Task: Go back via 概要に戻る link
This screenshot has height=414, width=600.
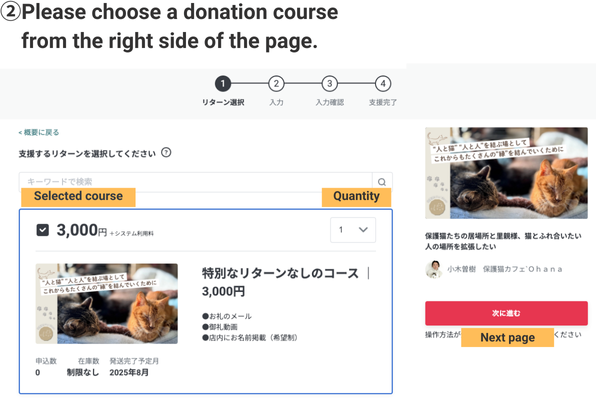Action: 38,132
